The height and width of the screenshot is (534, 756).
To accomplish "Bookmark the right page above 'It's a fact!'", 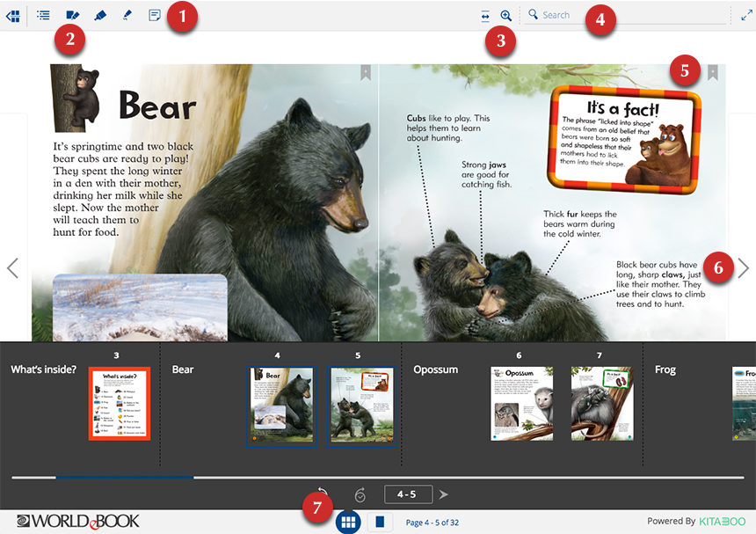I will coord(713,73).
